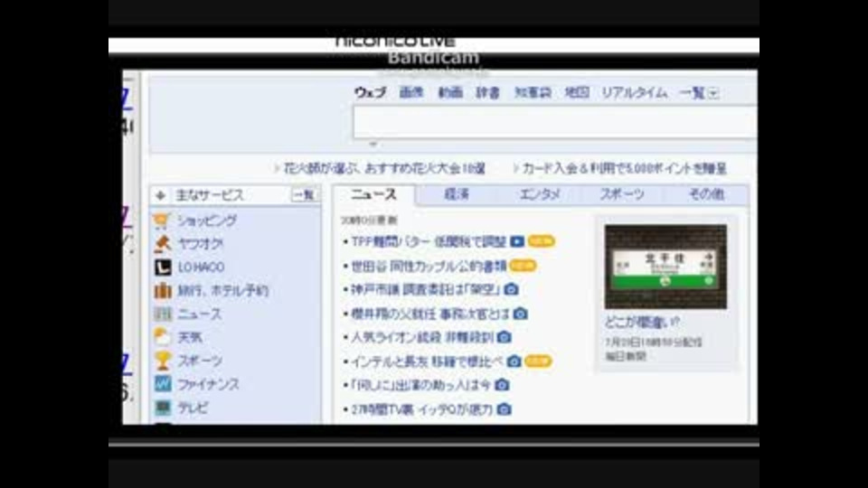The image size is (868, 488).
Task: Open the 世田谷 同性カップル headline
Action: pos(429,266)
